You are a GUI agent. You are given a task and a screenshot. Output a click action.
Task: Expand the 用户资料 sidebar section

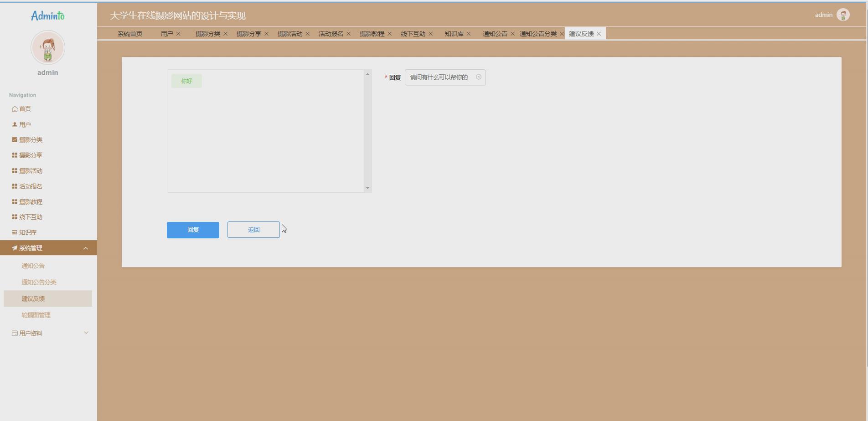[x=86, y=333]
